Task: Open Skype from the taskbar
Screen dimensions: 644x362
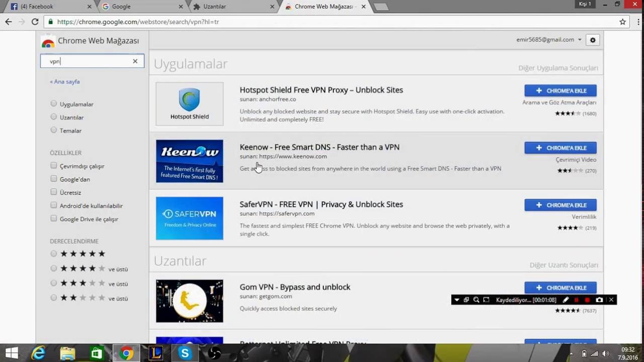Action: [x=185, y=353]
